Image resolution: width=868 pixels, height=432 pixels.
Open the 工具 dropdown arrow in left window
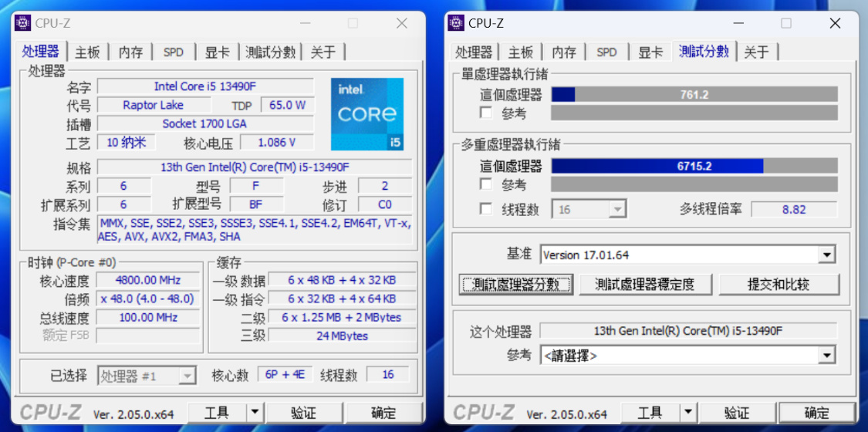pyautogui.click(x=254, y=412)
